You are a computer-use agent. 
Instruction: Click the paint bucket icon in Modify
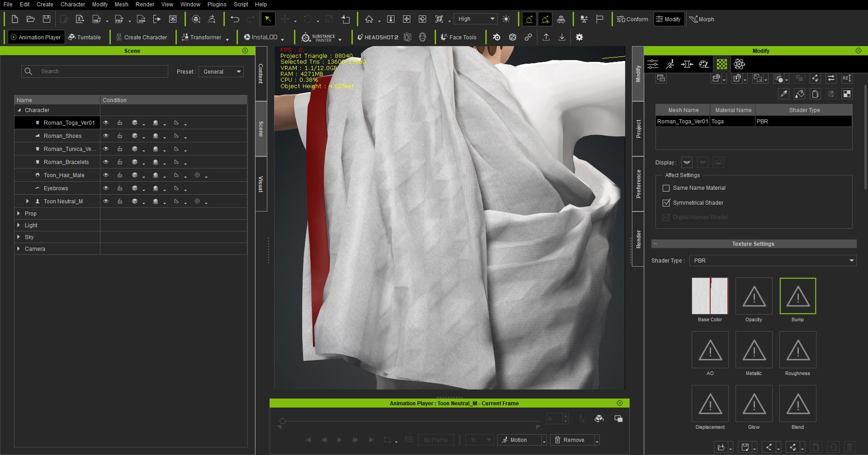pyautogui.click(x=800, y=94)
